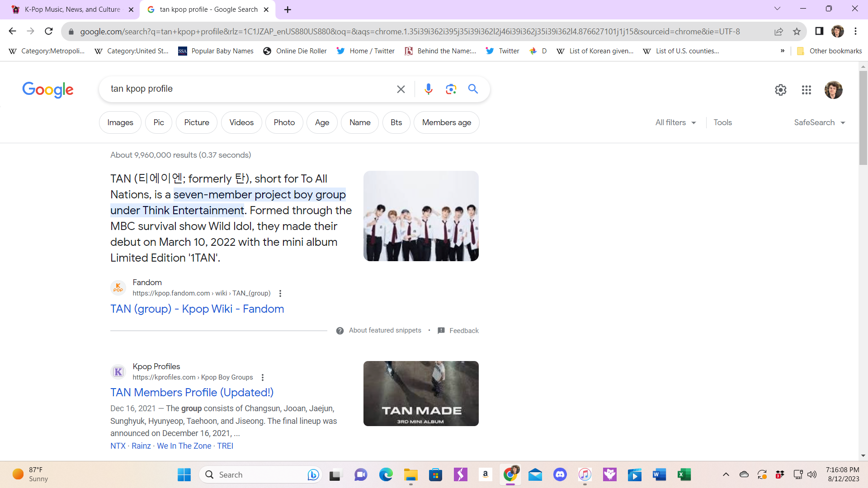Viewport: 868px width, 488px height.
Task: Open Google apps grid
Action: click(807, 90)
